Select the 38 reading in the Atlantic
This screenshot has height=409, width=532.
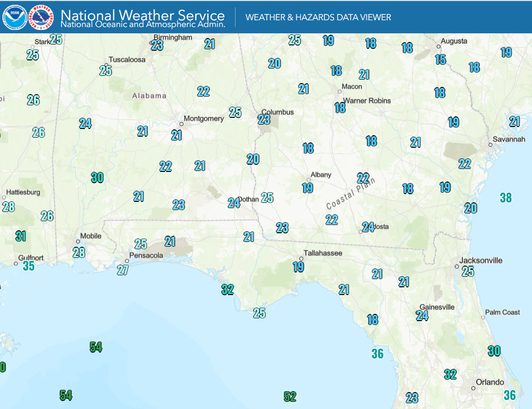506,197
